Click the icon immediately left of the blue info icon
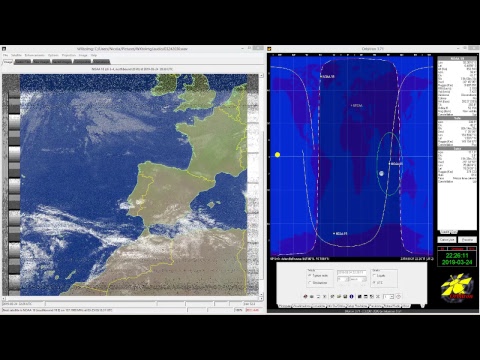Screen dimensions: 480x360 pos(345,296)
